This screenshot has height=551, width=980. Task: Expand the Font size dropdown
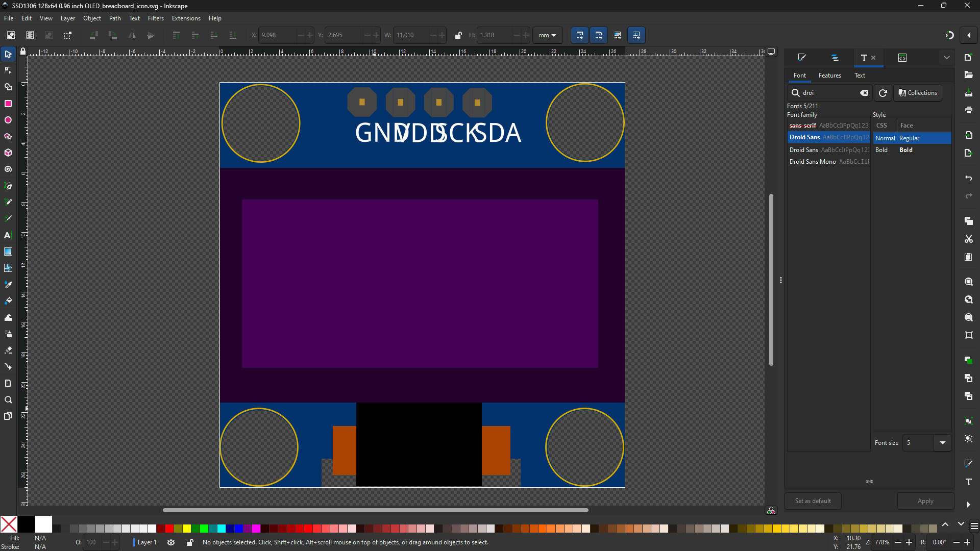[x=944, y=443]
